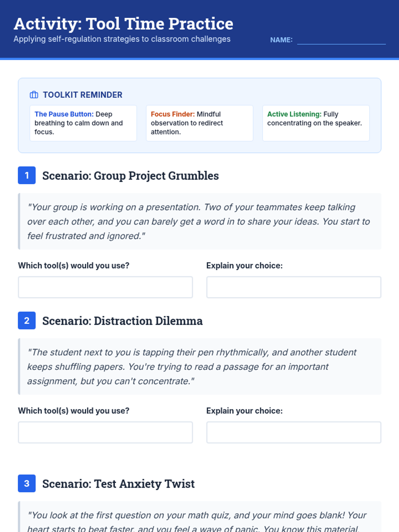
Task: Click the blue number 3 scenario badge
Action: pos(27,483)
